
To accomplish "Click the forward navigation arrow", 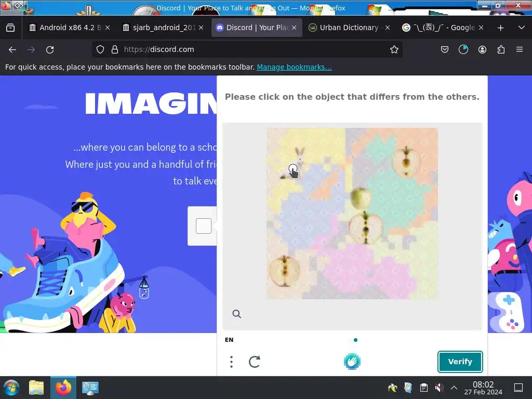I will (x=31, y=49).
